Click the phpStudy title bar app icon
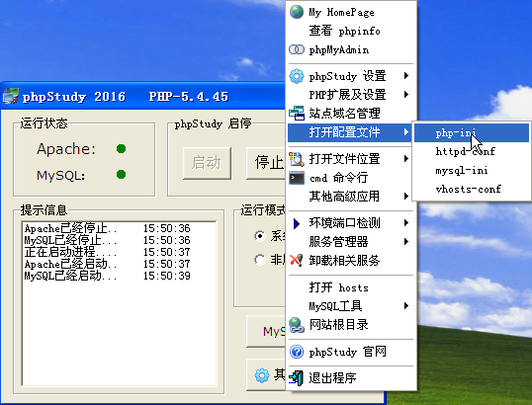Screen dimensions: 532x405 pos(11,96)
